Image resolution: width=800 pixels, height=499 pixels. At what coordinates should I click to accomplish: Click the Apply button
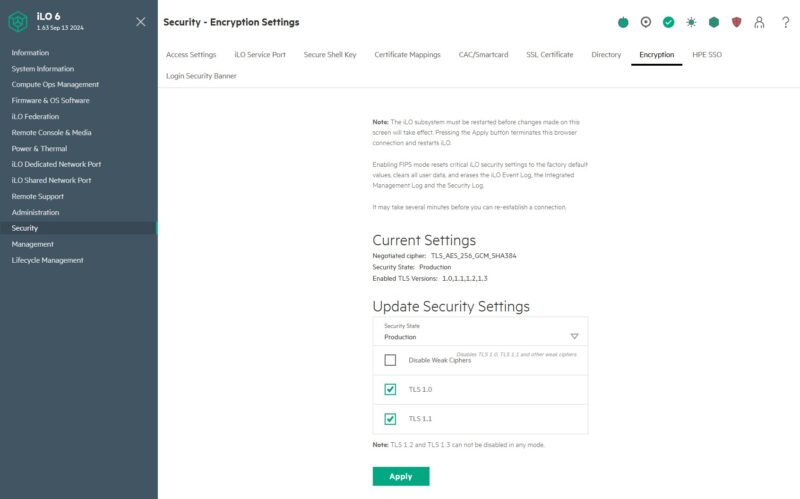pyautogui.click(x=401, y=477)
